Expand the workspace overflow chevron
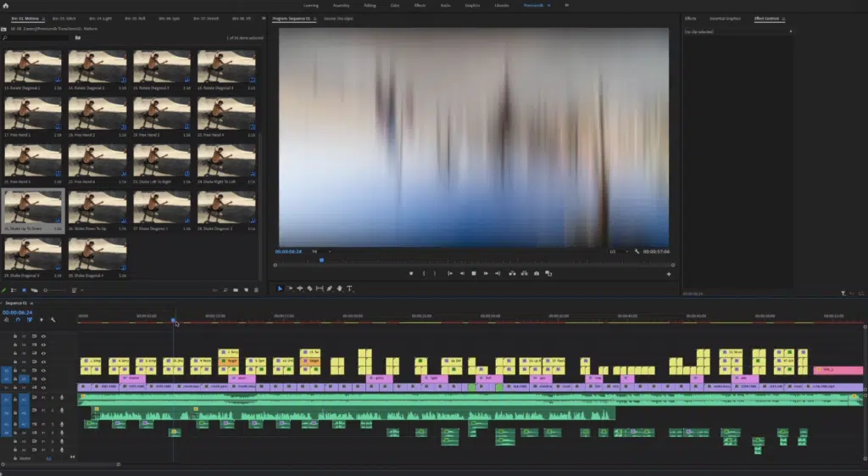The image size is (868, 476). coord(567,5)
